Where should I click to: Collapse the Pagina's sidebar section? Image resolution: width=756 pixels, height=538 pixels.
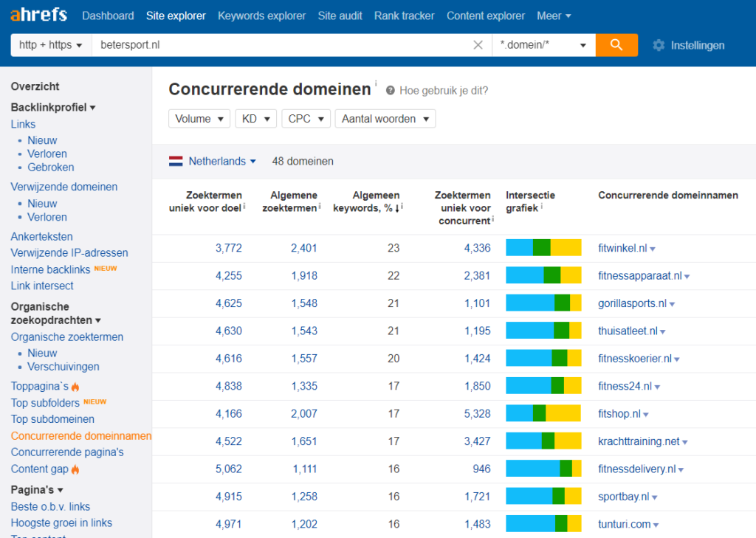pyautogui.click(x=37, y=490)
